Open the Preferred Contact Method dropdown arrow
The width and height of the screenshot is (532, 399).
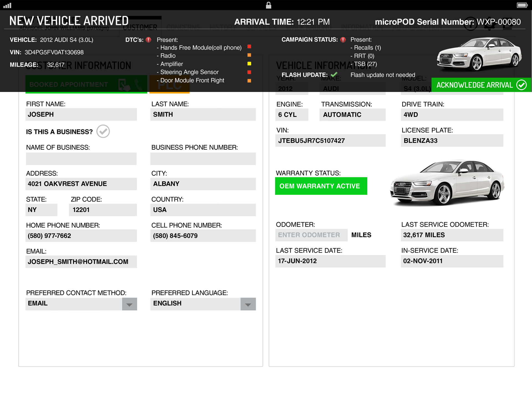pos(129,304)
